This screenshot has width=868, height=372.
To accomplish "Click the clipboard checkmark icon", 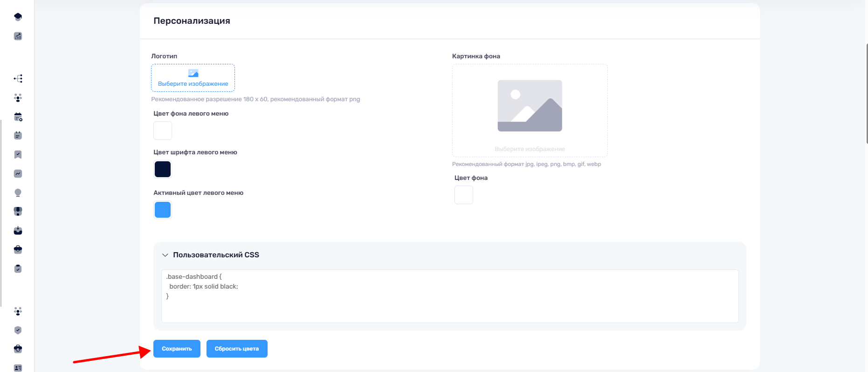I will (x=18, y=269).
